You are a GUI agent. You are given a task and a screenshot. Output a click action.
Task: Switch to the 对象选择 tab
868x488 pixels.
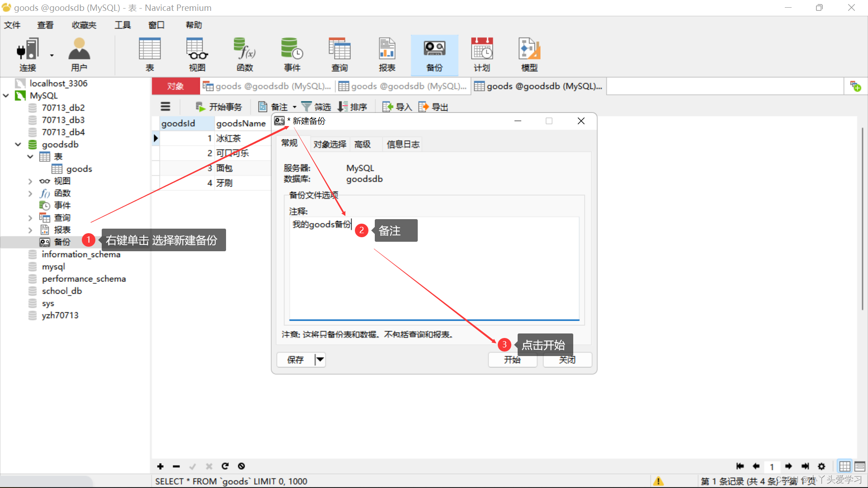(x=330, y=144)
